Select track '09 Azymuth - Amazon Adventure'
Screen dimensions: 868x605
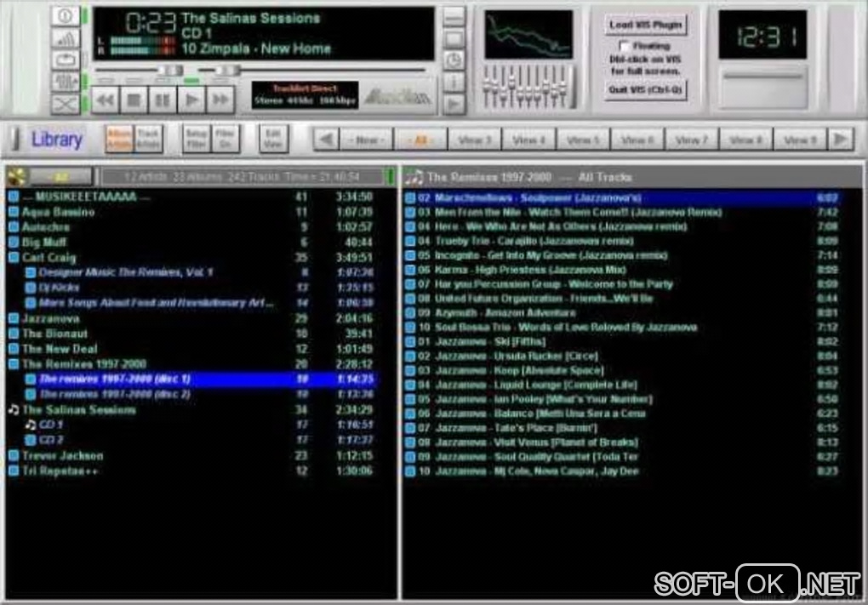[x=622, y=313]
